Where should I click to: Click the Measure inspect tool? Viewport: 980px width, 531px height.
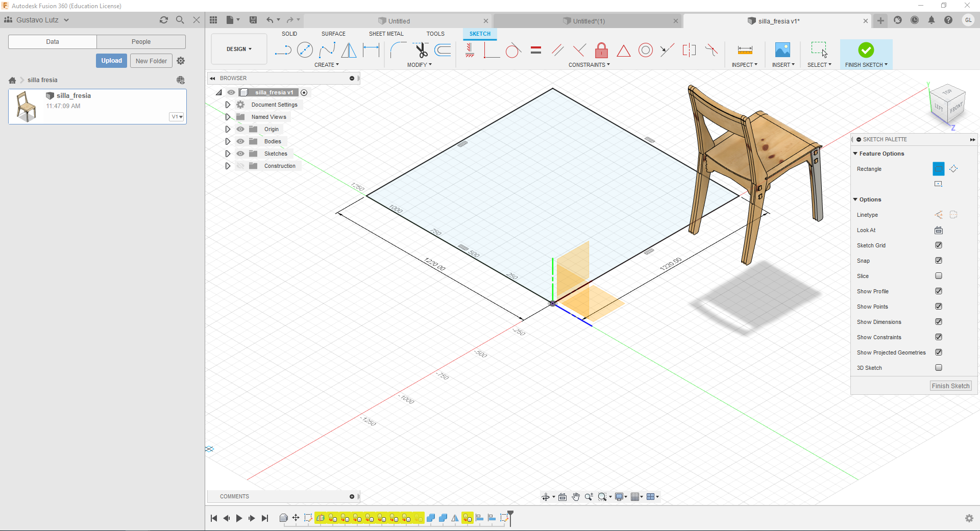pos(745,50)
